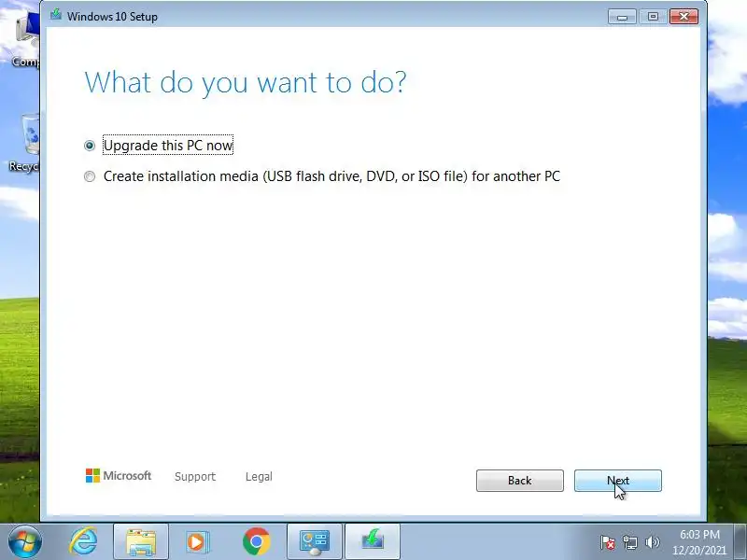Click the Next button
This screenshot has height=560, width=747.
(x=618, y=481)
